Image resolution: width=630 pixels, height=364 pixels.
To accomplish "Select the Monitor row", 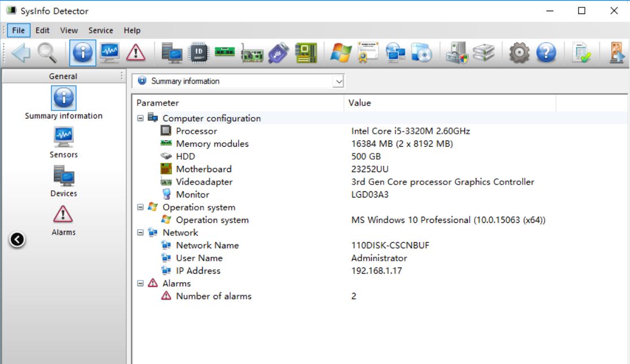I will [380, 195].
